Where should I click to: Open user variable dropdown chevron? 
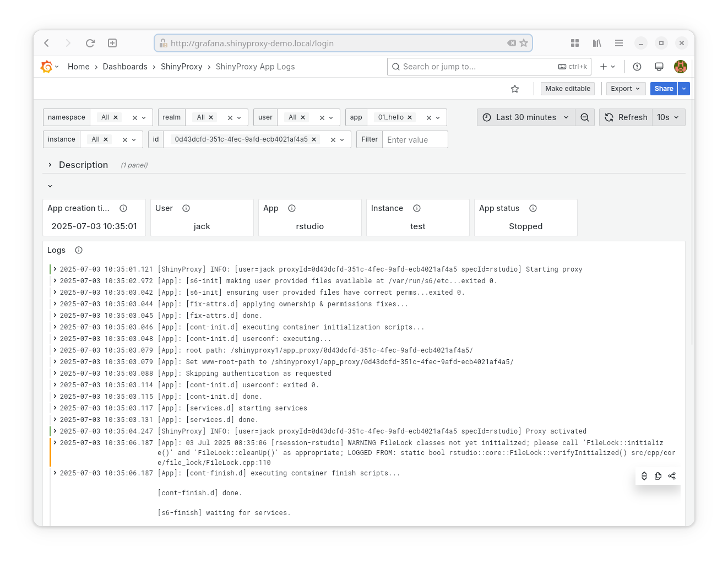[x=331, y=118]
